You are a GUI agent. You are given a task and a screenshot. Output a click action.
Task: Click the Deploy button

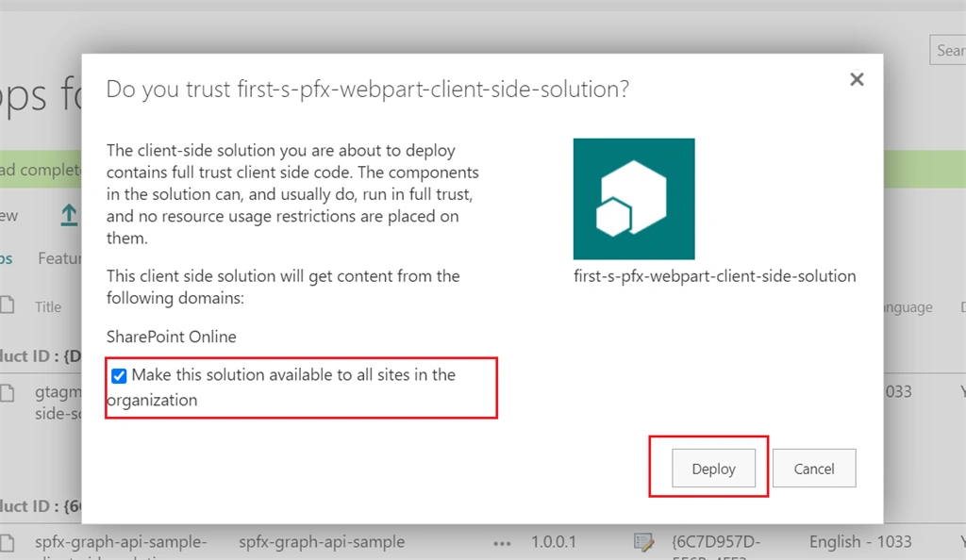(713, 469)
